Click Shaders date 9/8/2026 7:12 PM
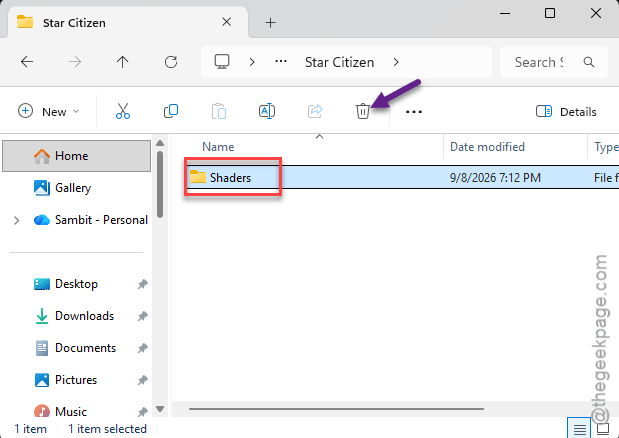 coord(495,178)
